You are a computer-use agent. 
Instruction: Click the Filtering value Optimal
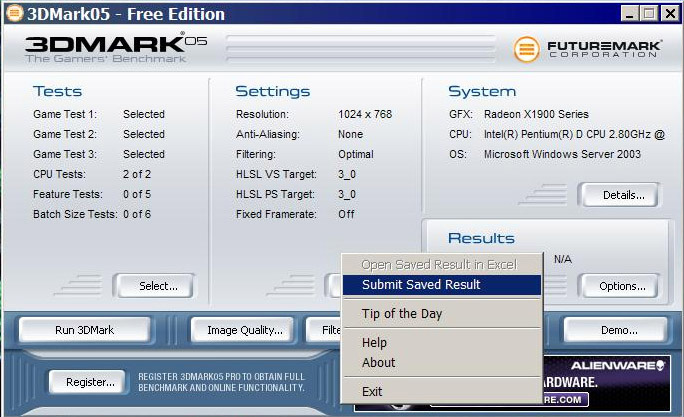356,154
